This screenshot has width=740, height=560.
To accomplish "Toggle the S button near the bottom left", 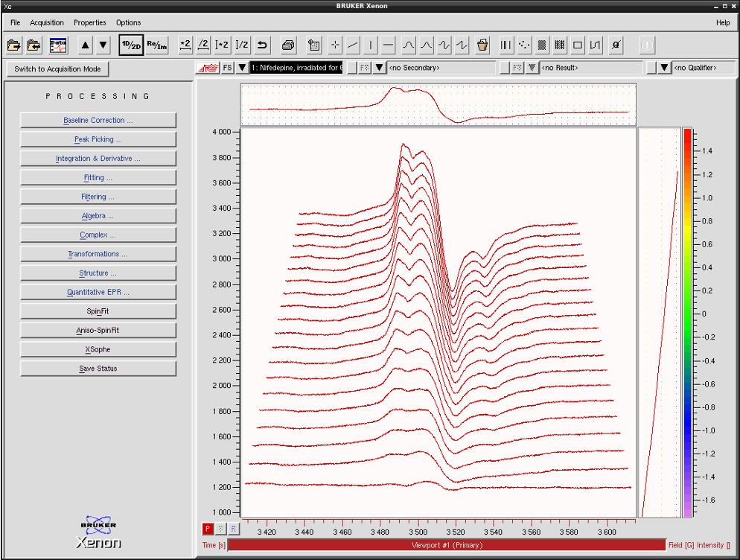I will point(220,528).
